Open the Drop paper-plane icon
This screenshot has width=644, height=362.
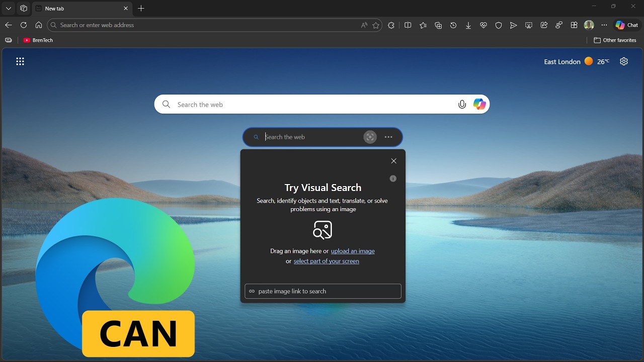(514, 25)
